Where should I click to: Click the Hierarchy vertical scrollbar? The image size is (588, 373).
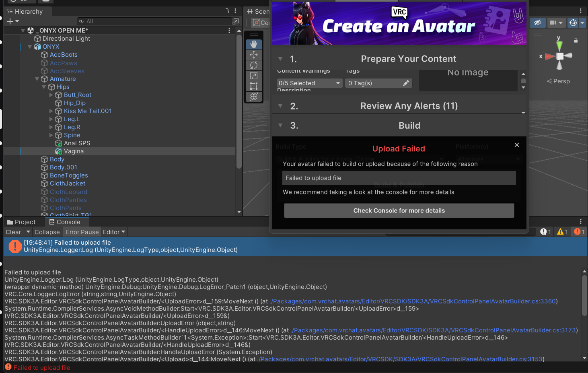[239, 101]
